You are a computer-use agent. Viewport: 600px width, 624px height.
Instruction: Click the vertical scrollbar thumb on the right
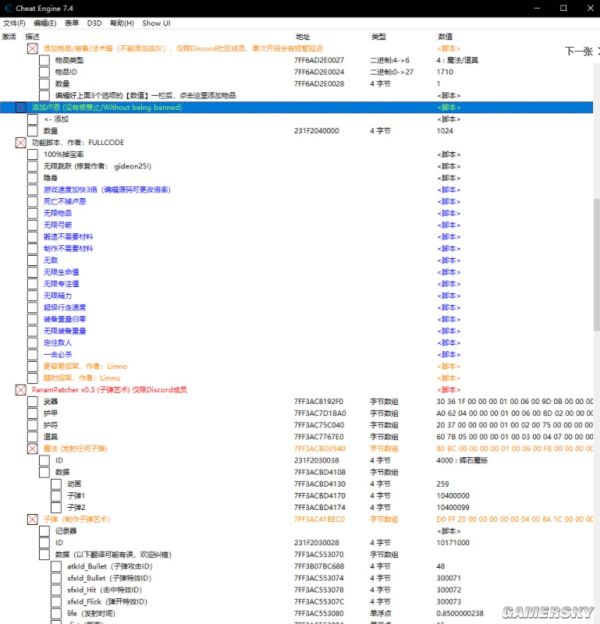(596, 265)
